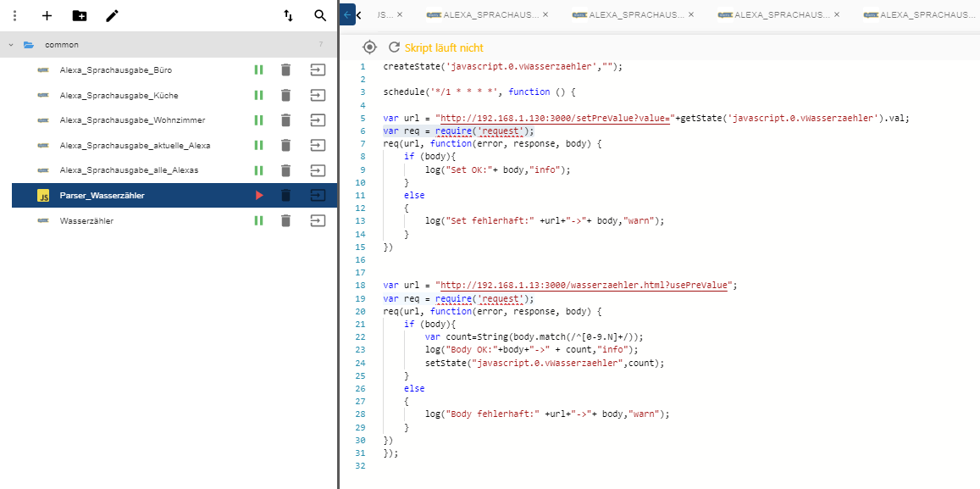This screenshot has height=489, width=980.
Task: Open the three-dot options menu
Action: (x=15, y=15)
